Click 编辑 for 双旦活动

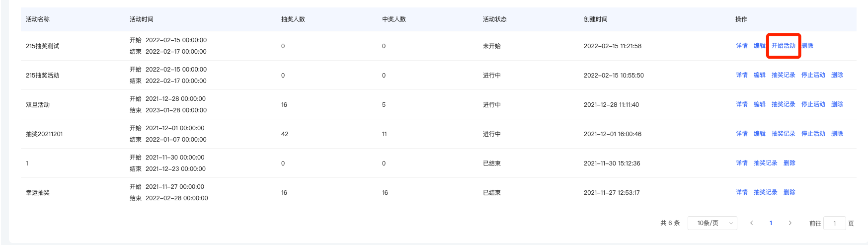point(759,104)
